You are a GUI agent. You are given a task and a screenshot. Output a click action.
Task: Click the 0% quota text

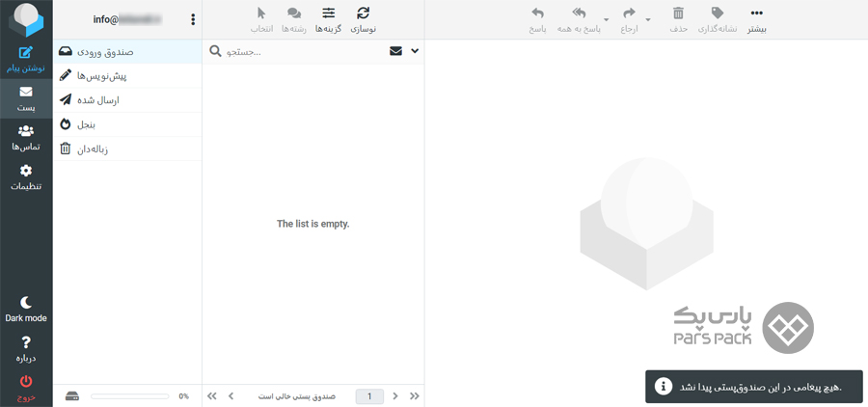pyautogui.click(x=184, y=396)
